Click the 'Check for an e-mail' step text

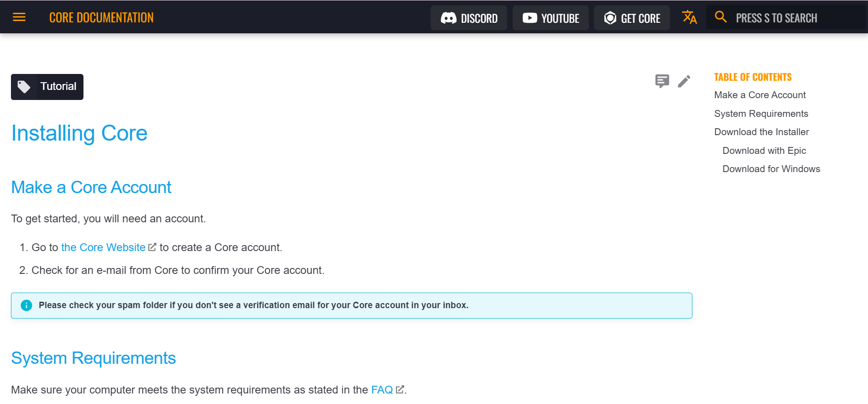(178, 270)
